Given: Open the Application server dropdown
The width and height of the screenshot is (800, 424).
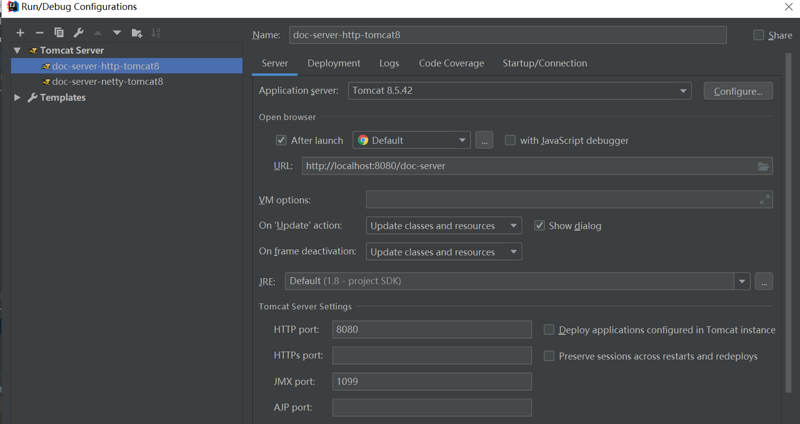Looking at the screenshot, I should (520, 91).
